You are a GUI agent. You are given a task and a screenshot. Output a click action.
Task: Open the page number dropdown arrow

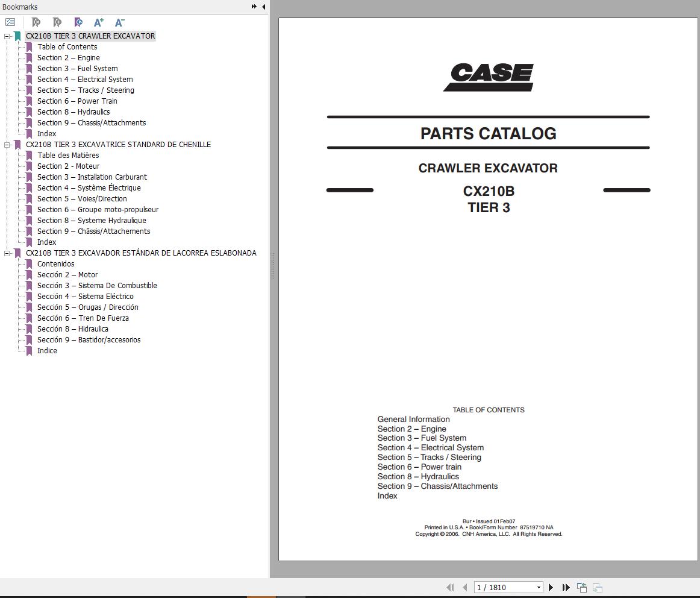tap(539, 588)
